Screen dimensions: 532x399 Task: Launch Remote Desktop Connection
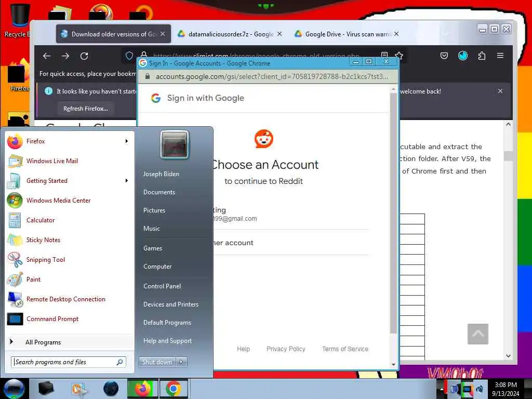click(x=70, y=299)
